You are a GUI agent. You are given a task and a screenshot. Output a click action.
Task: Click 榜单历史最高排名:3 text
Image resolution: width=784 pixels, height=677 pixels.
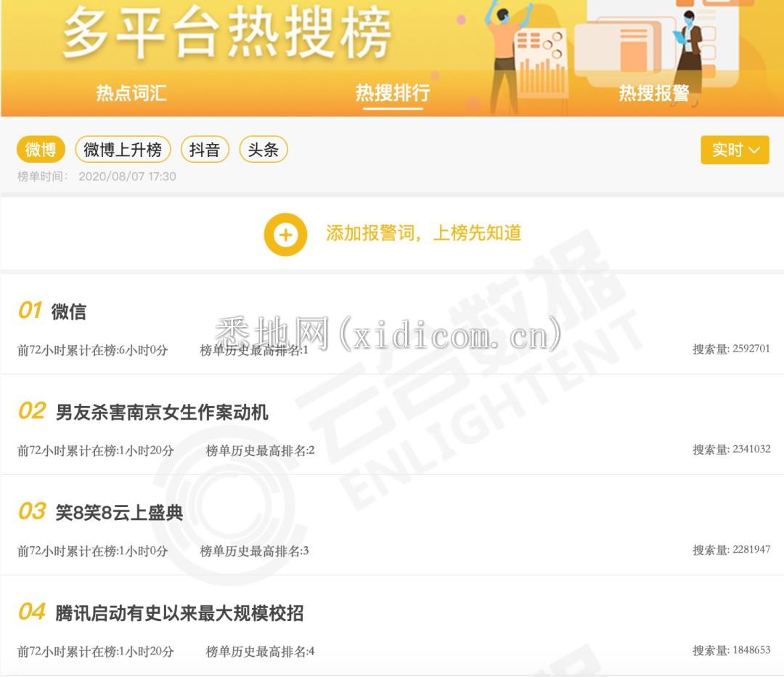(x=254, y=551)
